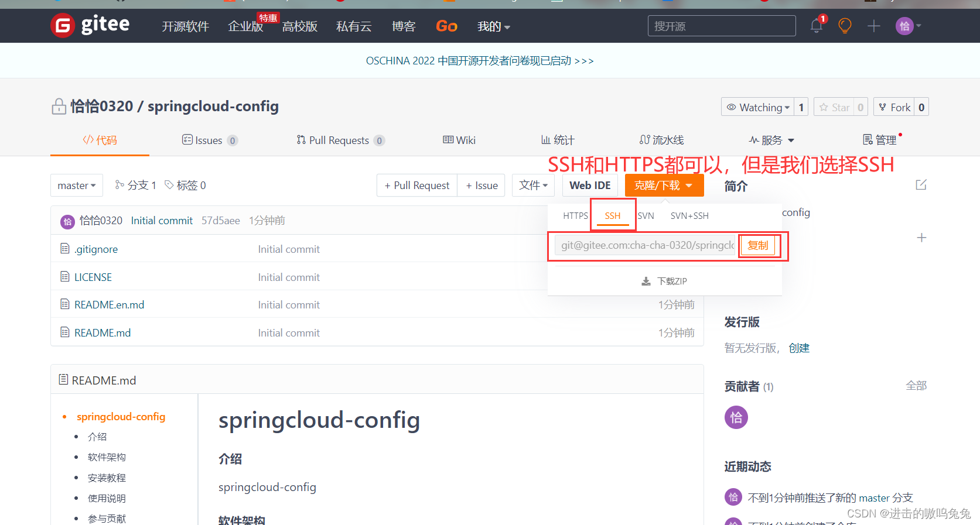The width and height of the screenshot is (980, 525).
Task: Open 企业版 in navbar
Action: pyautogui.click(x=245, y=26)
